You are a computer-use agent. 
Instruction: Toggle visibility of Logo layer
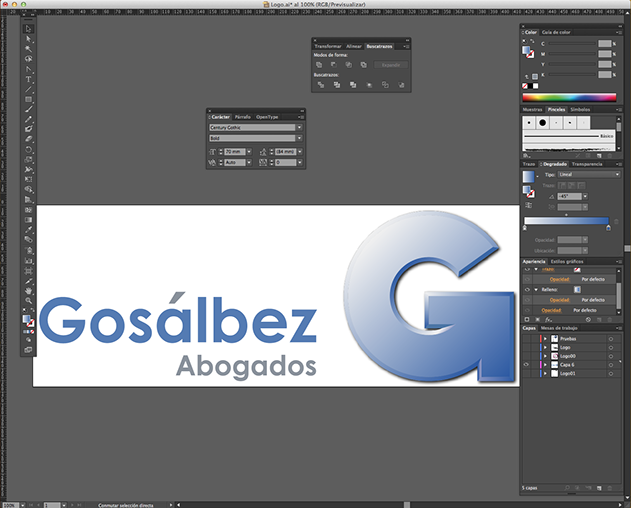(x=526, y=347)
